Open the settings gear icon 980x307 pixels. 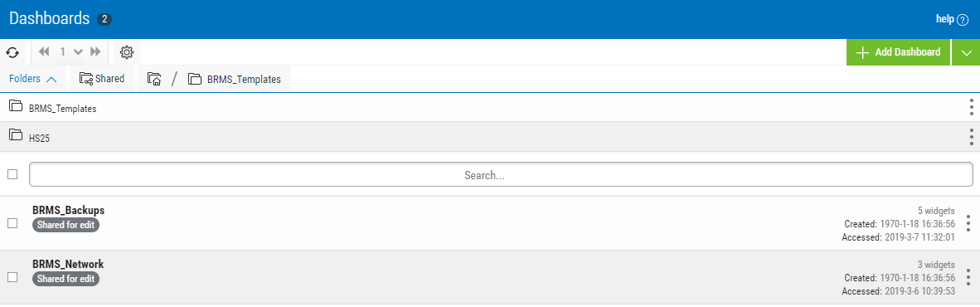click(x=127, y=52)
